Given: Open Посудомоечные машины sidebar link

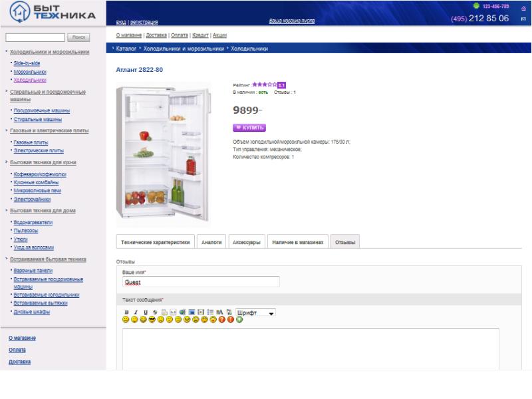Looking at the screenshot, I should pyautogui.click(x=42, y=110).
